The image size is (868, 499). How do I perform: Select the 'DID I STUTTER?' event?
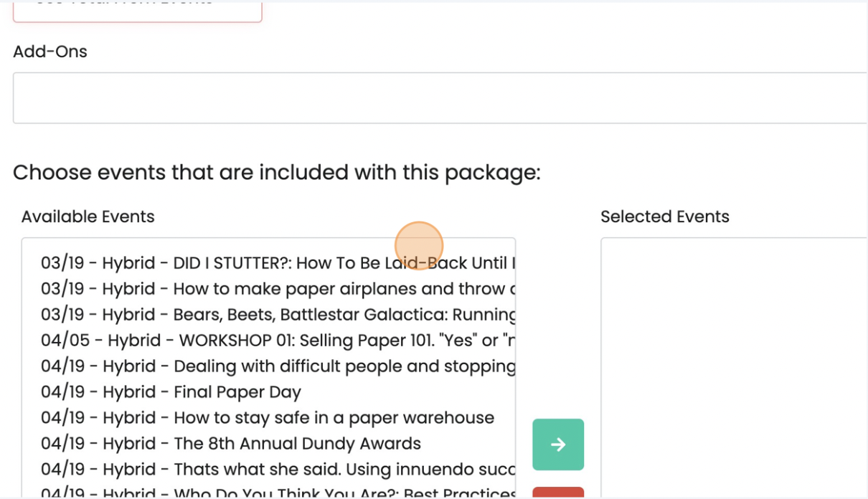click(277, 263)
